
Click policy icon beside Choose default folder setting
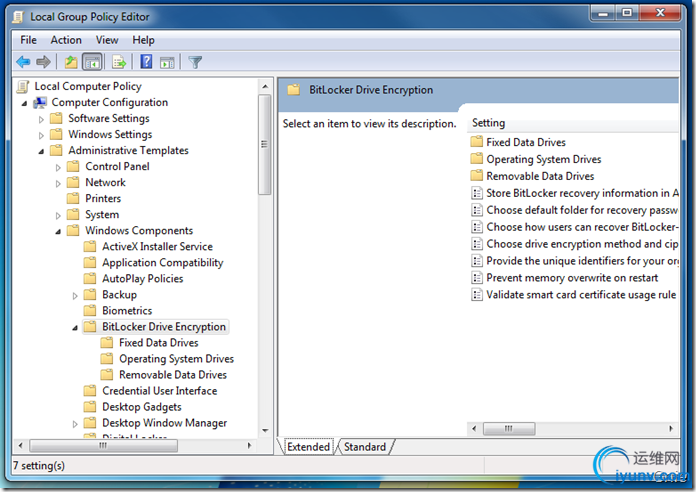point(477,210)
